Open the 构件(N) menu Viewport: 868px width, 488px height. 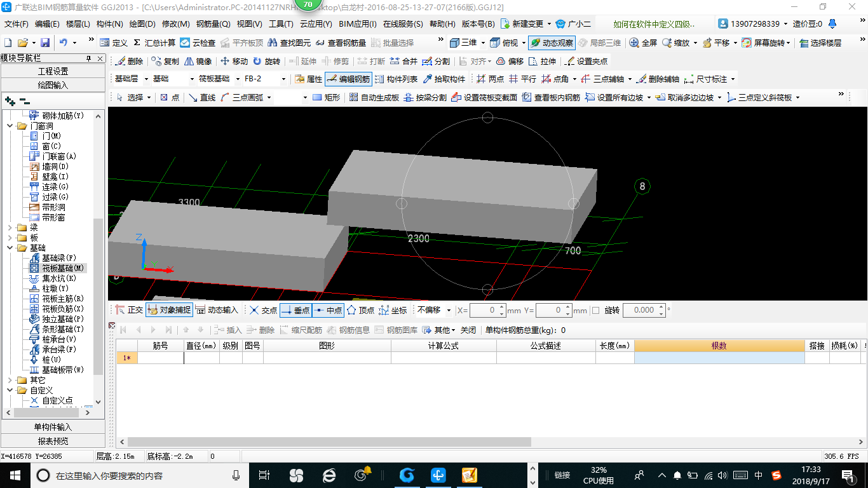click(x=109, y=24)
